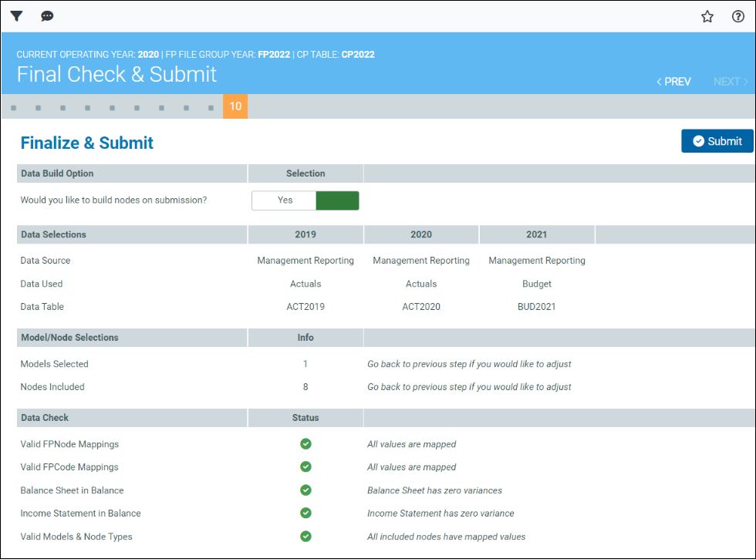This screenshot has width=756, height=559.
Task: Click the Income Statement in Balance checkmark
Action: click(305, 514)
